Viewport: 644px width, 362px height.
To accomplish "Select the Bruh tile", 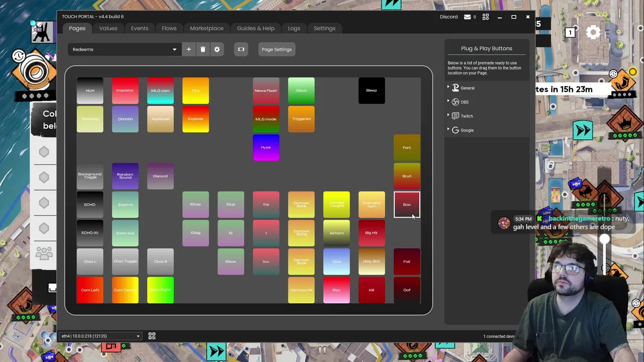I will pos(407,176).
